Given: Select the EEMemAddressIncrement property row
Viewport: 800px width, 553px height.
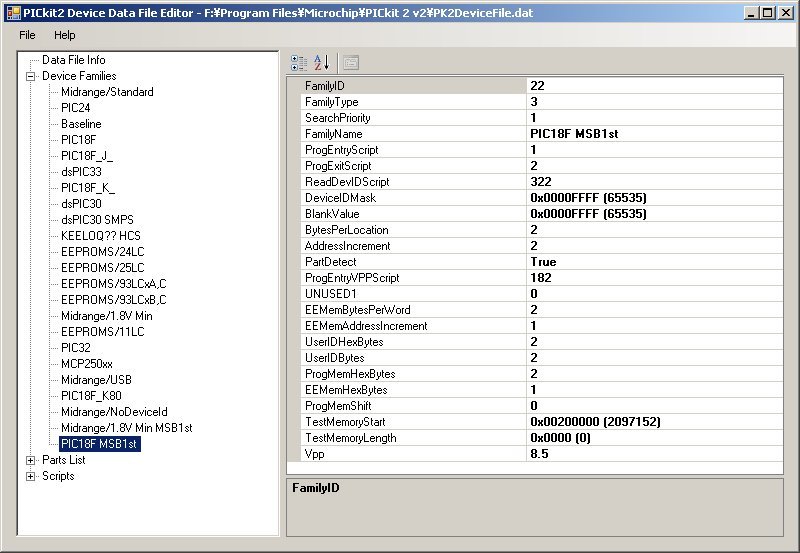Looking at the screenshot, I should tap(542, 326).
